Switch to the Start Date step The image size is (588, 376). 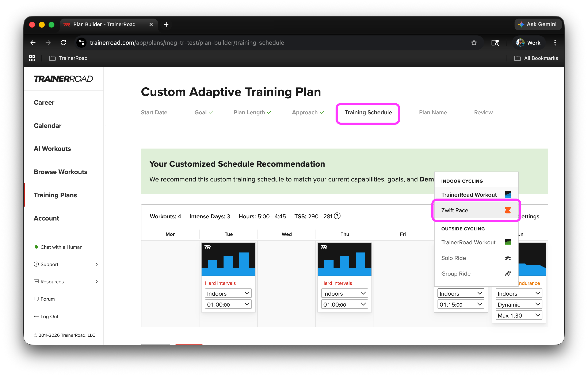point(154,112)
